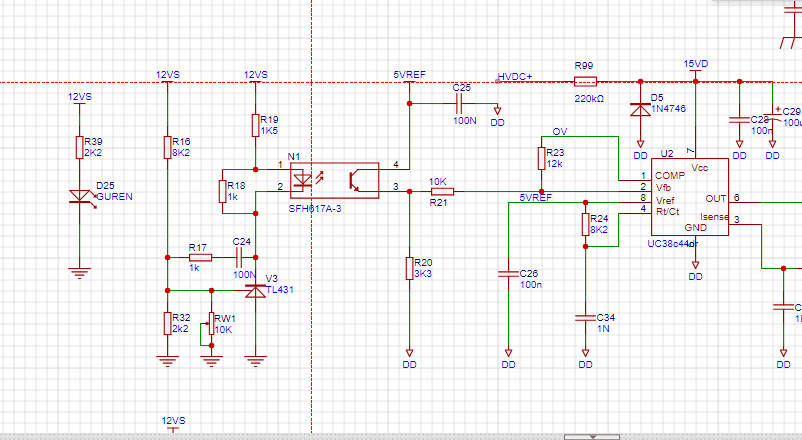Select the DD ground symbol below R20

click(x=409, y=353)
